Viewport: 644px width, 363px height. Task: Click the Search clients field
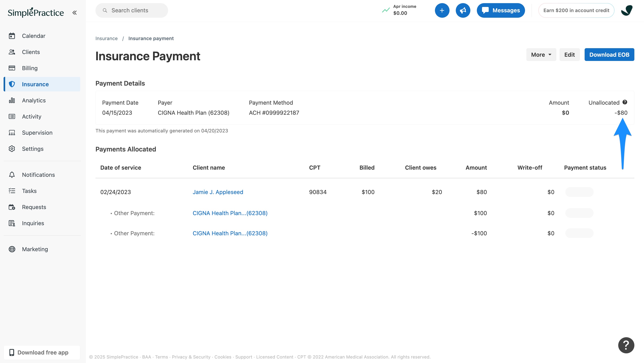point(132,10)
